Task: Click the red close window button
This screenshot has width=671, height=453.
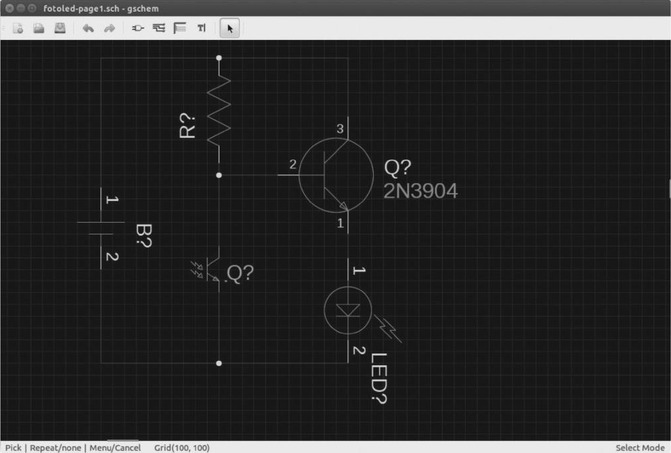Action: 10,7
